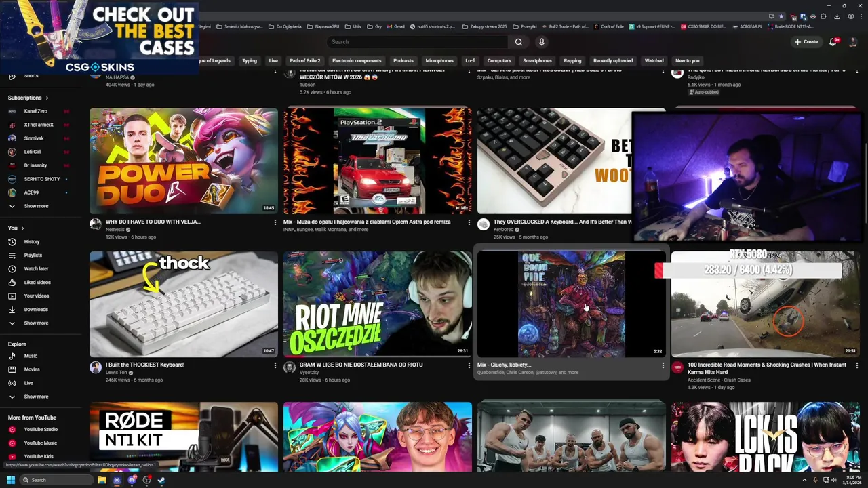Screen dimensions: 868x488
Task: Open Liked videos list
Action: [37, 283]
